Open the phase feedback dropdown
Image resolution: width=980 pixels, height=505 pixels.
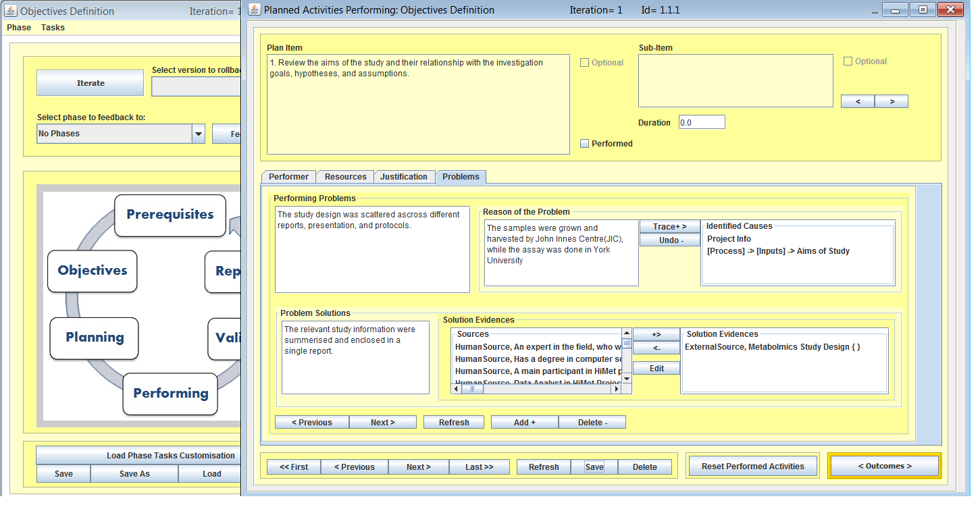[199, 134]
